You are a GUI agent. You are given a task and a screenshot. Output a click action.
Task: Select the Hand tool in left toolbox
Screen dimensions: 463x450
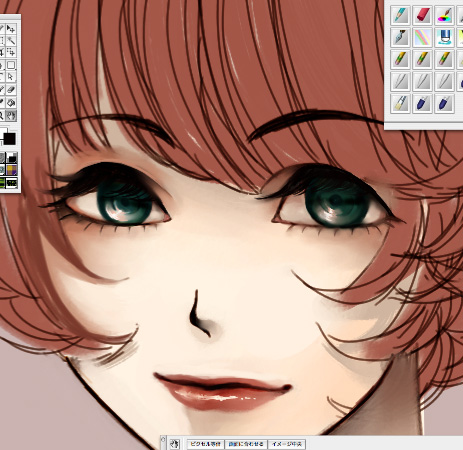[x=11, y=115]
